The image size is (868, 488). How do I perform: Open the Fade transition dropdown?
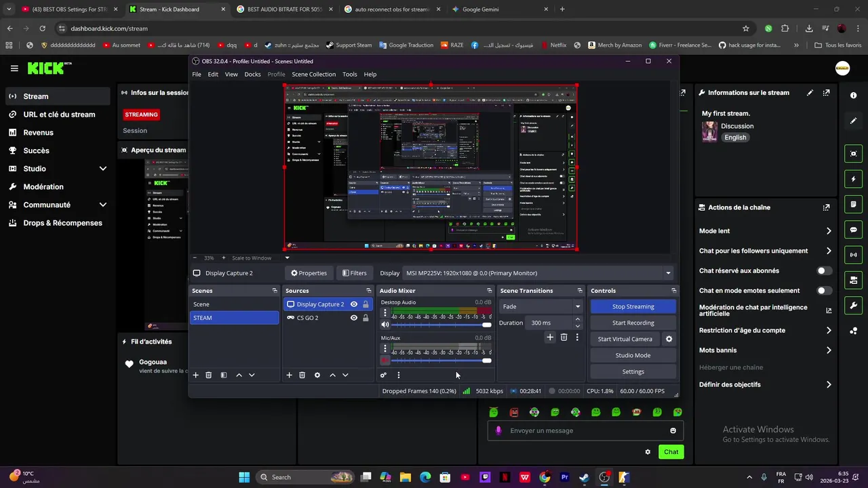coord(541,306)
